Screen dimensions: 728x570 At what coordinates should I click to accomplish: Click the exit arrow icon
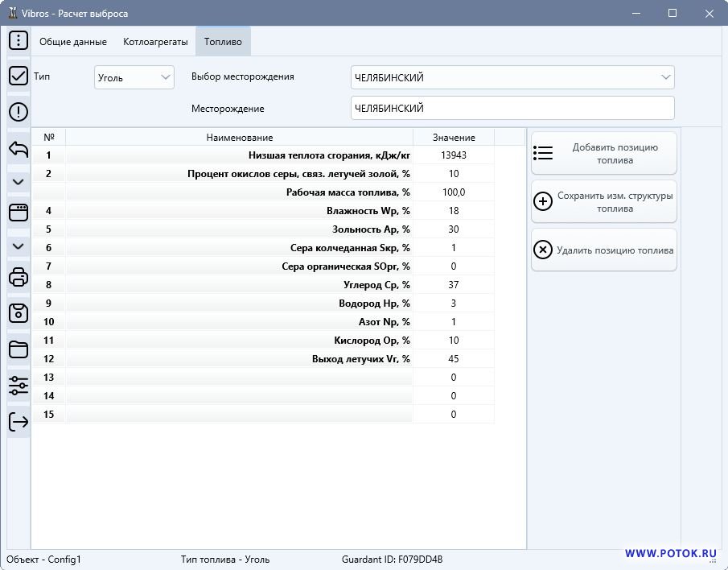pyautogui.click(x=19, y=421)
